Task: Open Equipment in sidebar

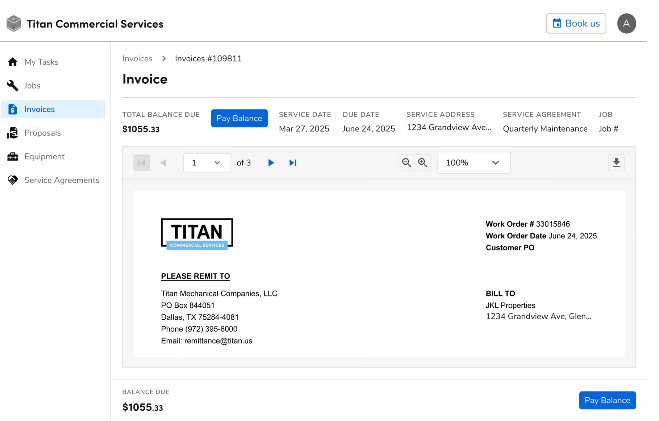Action: (53, 156)
